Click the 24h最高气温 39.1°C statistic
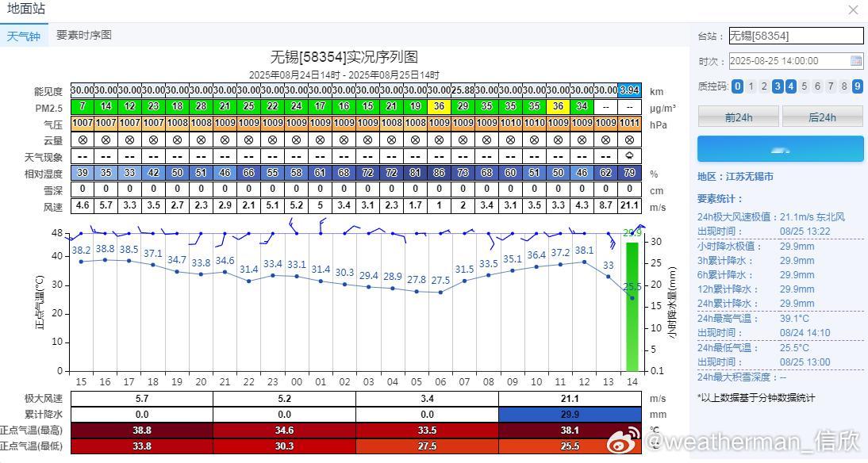This screenshot has height=463, width=868. point(753,318)
